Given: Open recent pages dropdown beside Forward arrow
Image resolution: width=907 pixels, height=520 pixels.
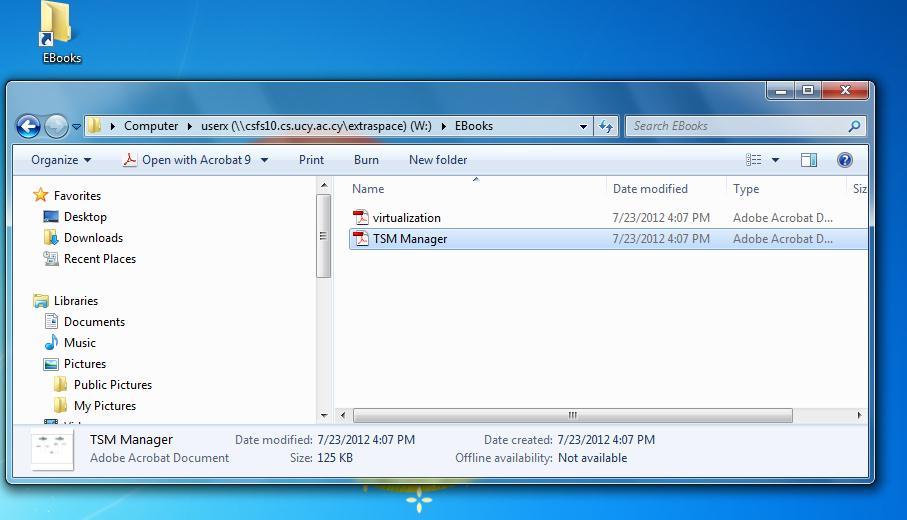Looking at the screenshot, I should (76, 127).
